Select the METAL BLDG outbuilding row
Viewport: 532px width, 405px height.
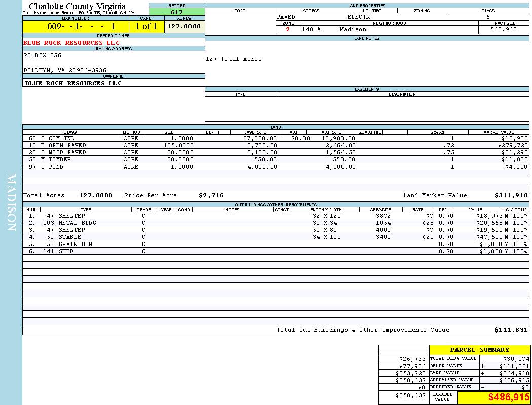coord(77,223)
